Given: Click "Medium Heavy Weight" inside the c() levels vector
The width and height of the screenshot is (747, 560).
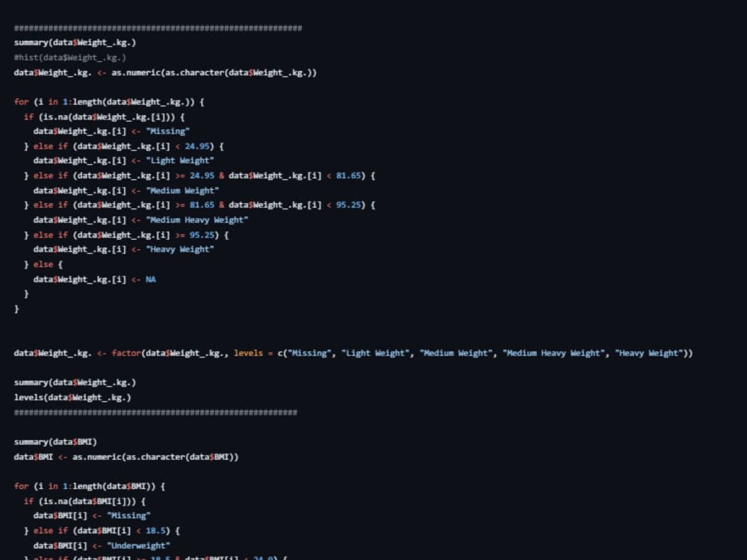Looking at the screenshot, I should [x=556, y=353].
